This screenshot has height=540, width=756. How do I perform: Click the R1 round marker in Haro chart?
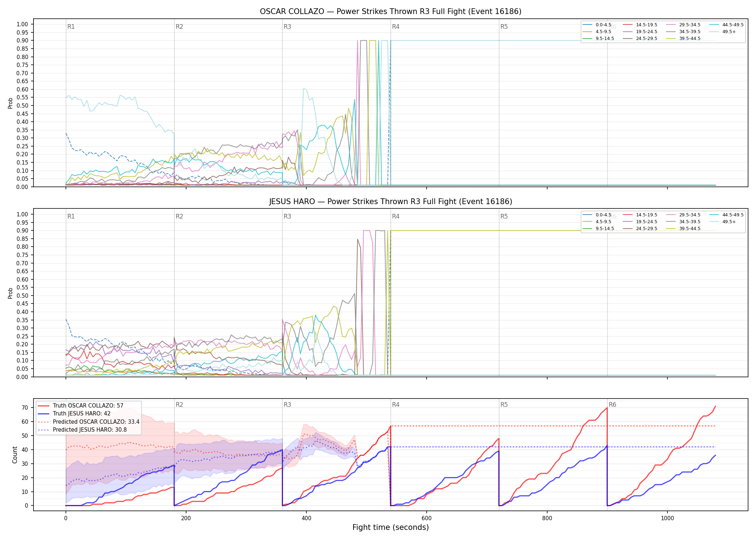pos(71,216)
